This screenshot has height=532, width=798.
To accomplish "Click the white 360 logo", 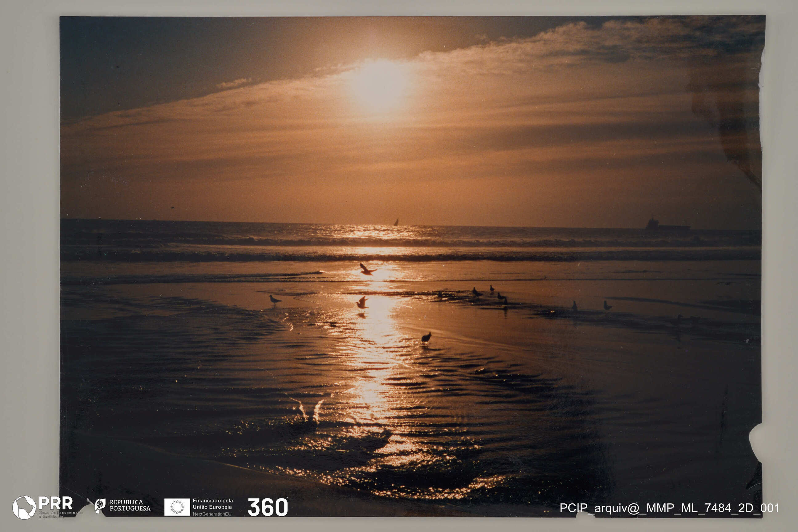I will tap(268, 507).
